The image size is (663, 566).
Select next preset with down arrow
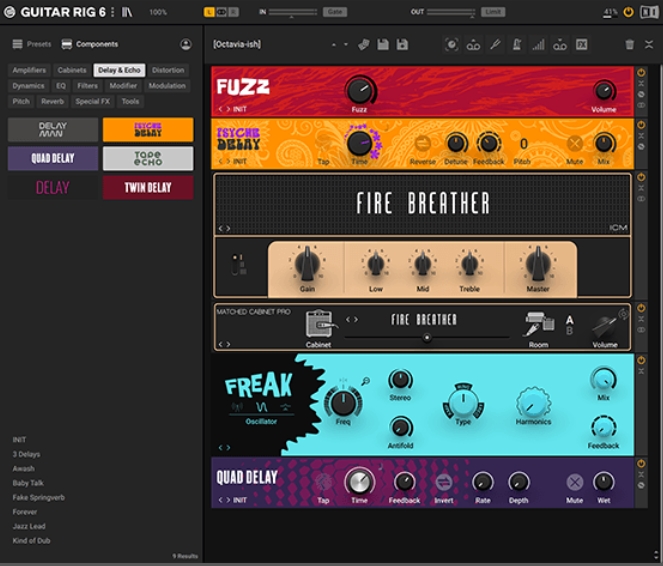345,45
